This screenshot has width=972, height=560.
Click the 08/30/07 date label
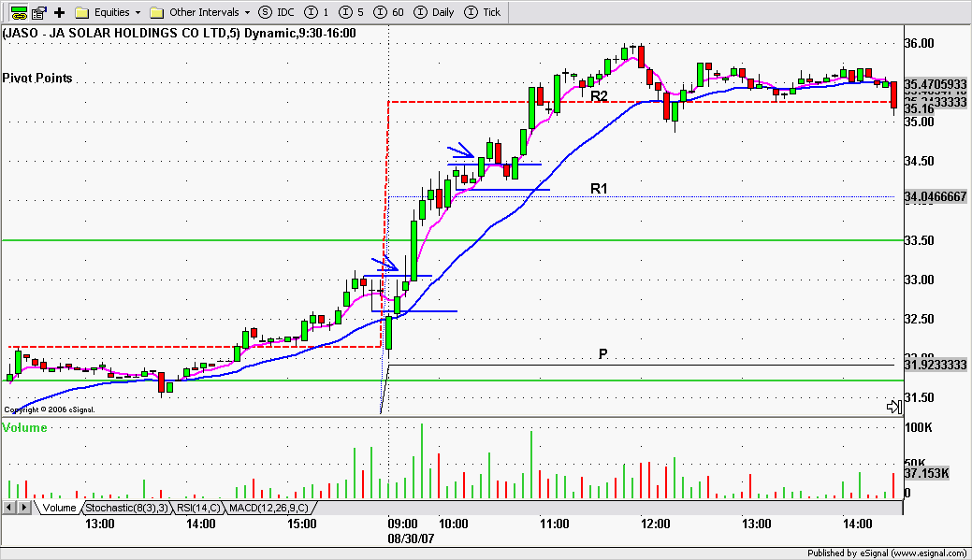(411, 538)
